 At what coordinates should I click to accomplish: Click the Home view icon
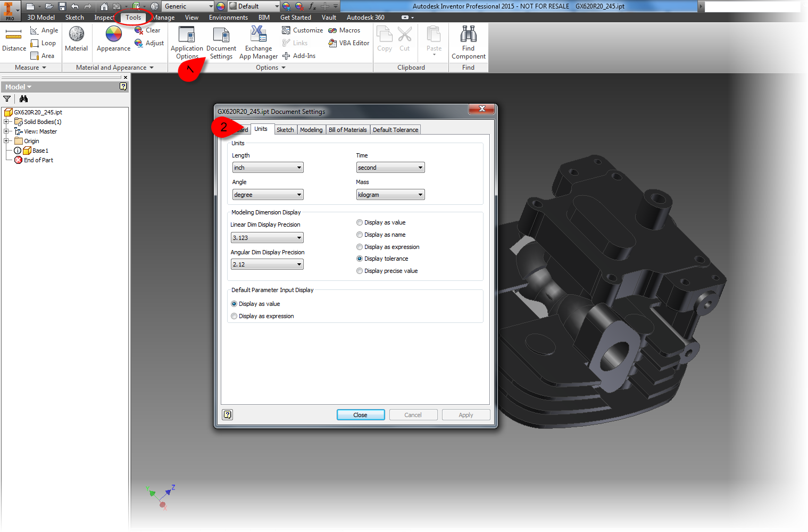pos(104,6)
